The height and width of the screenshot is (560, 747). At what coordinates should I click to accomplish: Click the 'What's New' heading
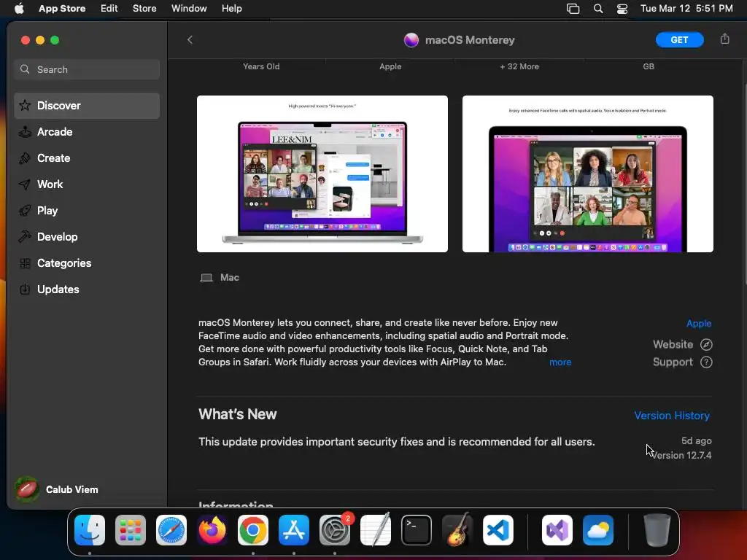click(x=237, y=414)
